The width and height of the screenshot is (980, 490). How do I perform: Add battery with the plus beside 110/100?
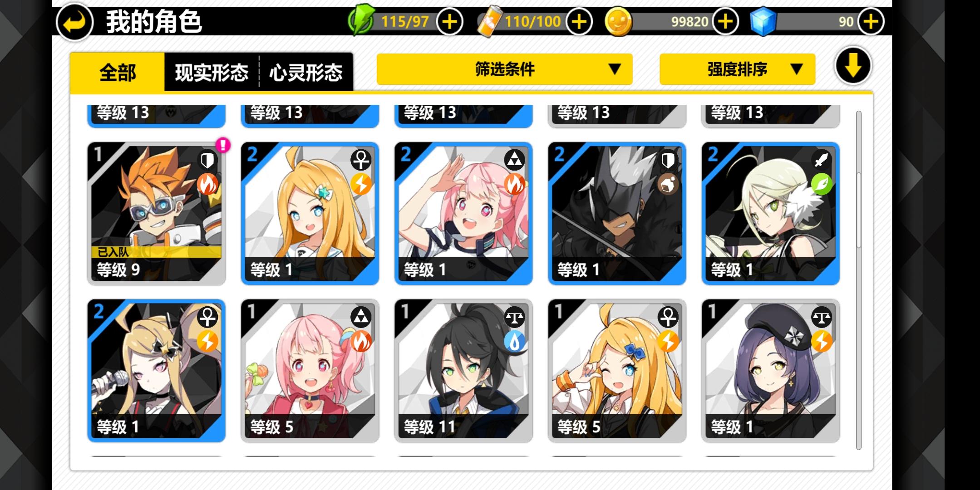click(x=579, y=21)
